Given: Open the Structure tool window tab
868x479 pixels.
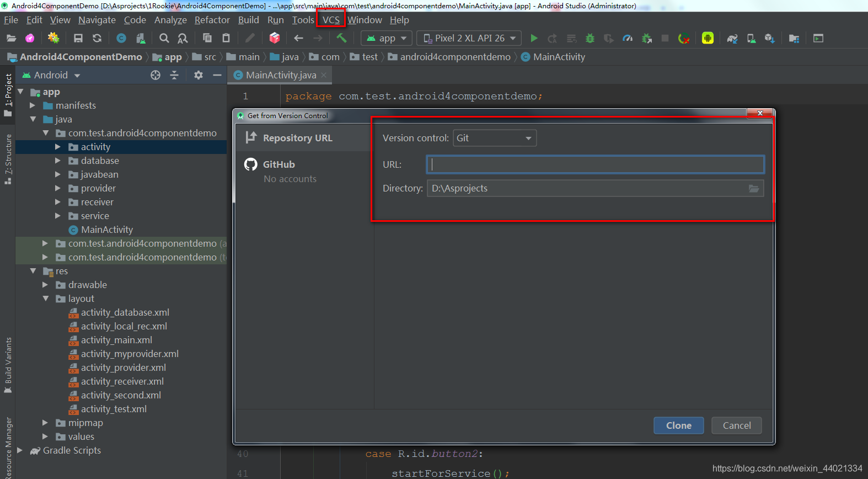Looking at the screenshot, I should pyautogui.click(x=8, y=159).
